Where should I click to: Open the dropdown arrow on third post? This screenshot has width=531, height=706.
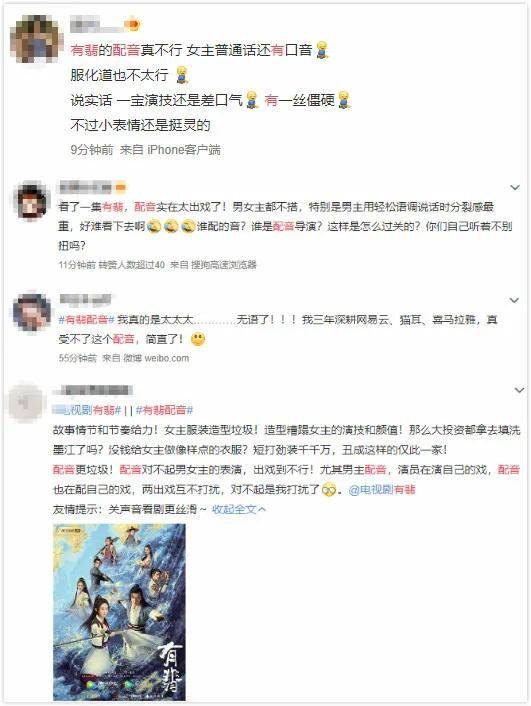tap(514, 300)
